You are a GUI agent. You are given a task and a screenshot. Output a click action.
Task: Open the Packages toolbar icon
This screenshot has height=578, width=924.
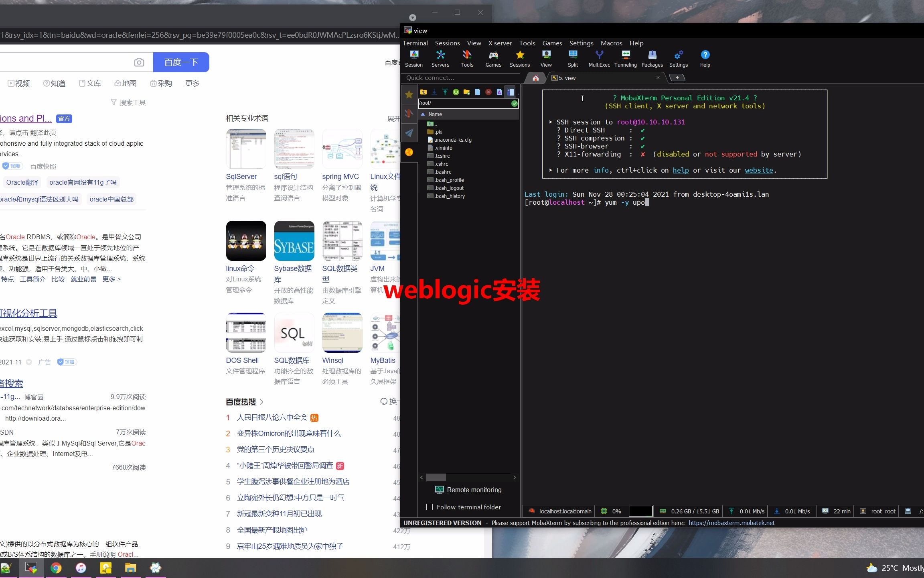tap(652, 59)
